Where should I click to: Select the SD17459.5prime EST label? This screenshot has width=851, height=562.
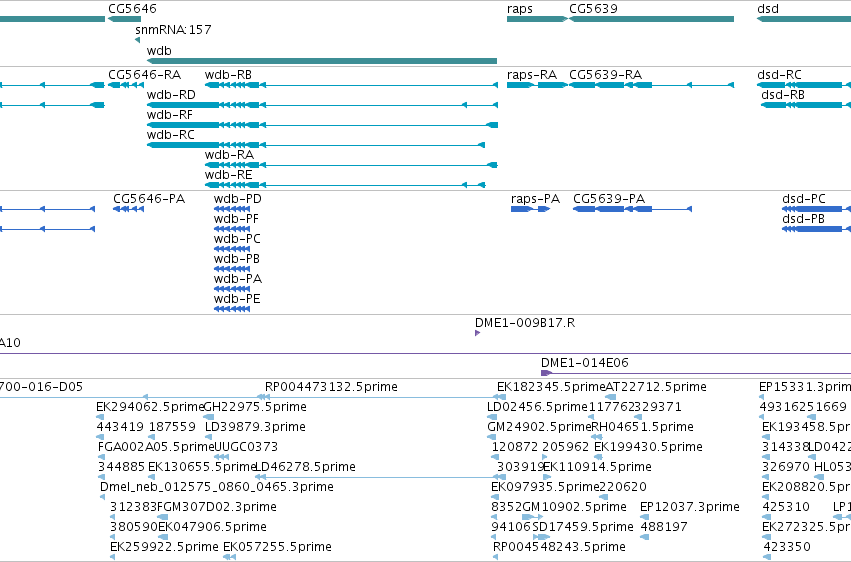pyautogui.click(x=583, y=528)
